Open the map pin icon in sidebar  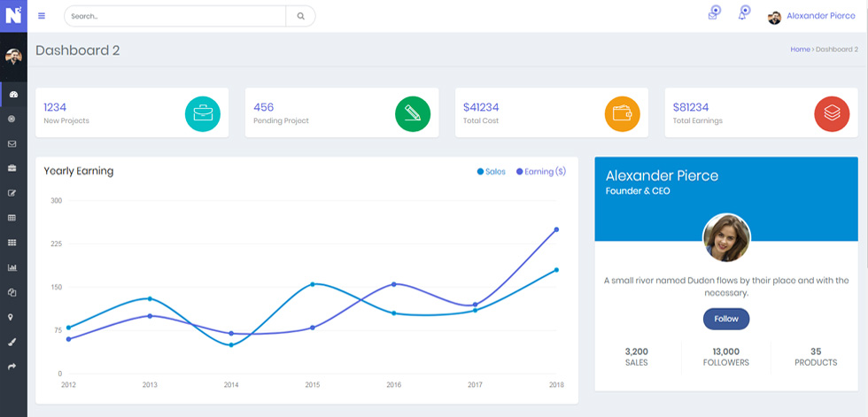pos(11,317)
